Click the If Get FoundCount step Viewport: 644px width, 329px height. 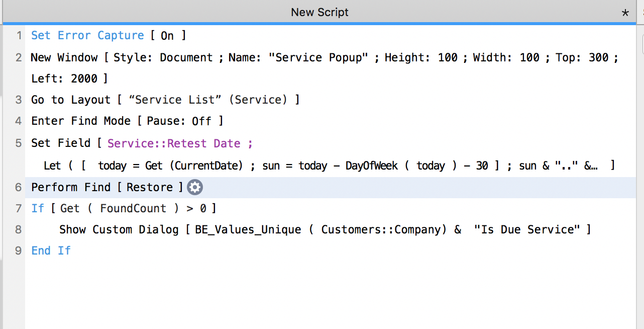[x=124, y=208]
